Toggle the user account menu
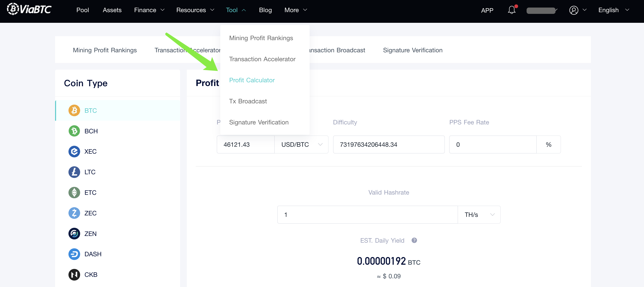Screen dimensions: 644x287 click(x=578, y=10)
